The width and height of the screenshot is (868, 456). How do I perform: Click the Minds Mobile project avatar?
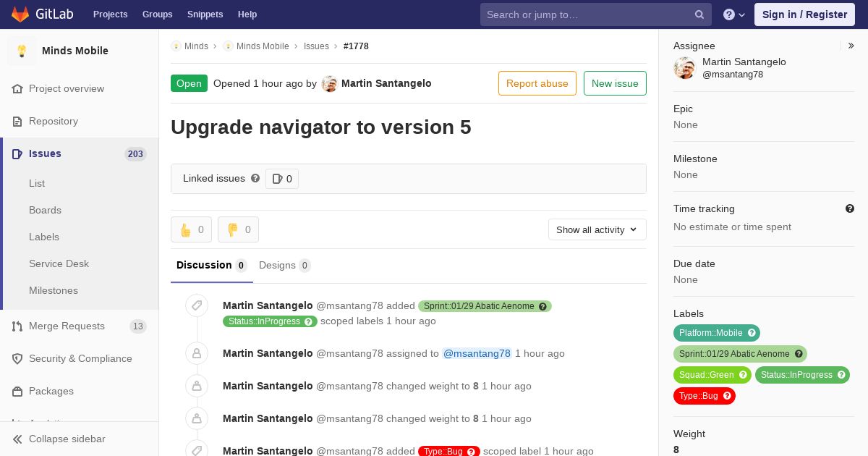[22, 51]
